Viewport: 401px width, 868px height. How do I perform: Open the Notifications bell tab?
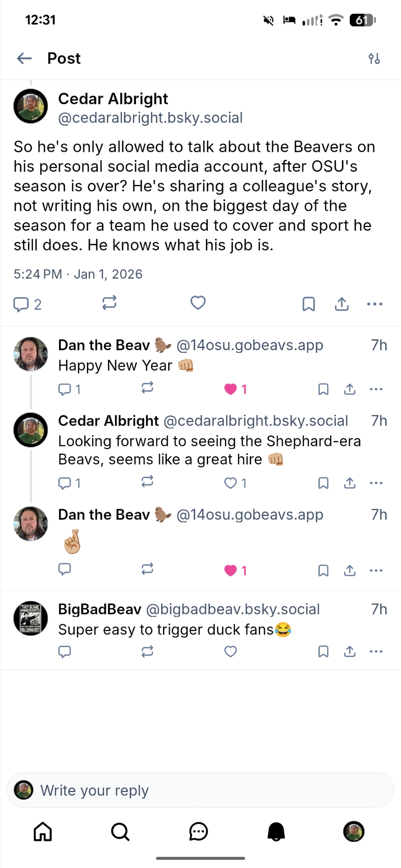coord(276,832)
